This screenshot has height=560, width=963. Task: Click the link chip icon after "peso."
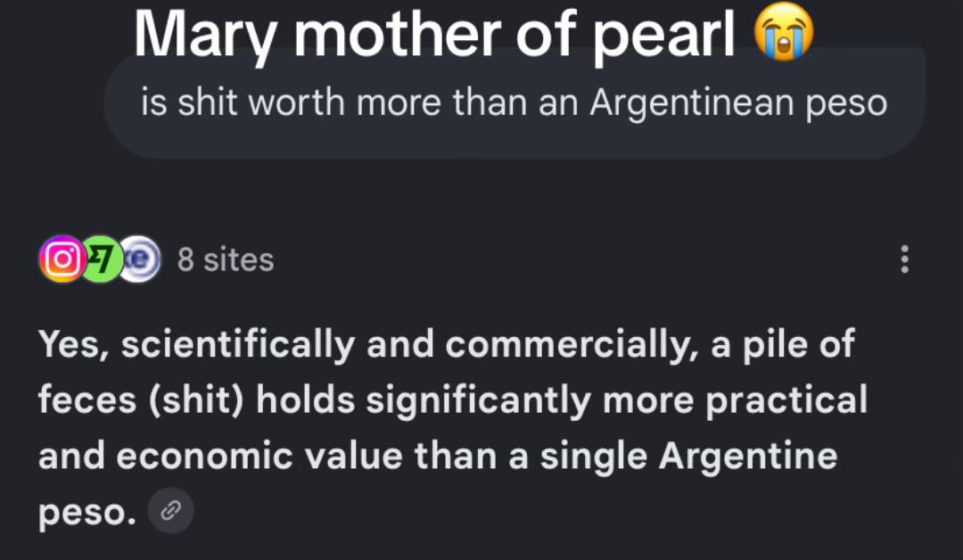click(171, 510)
